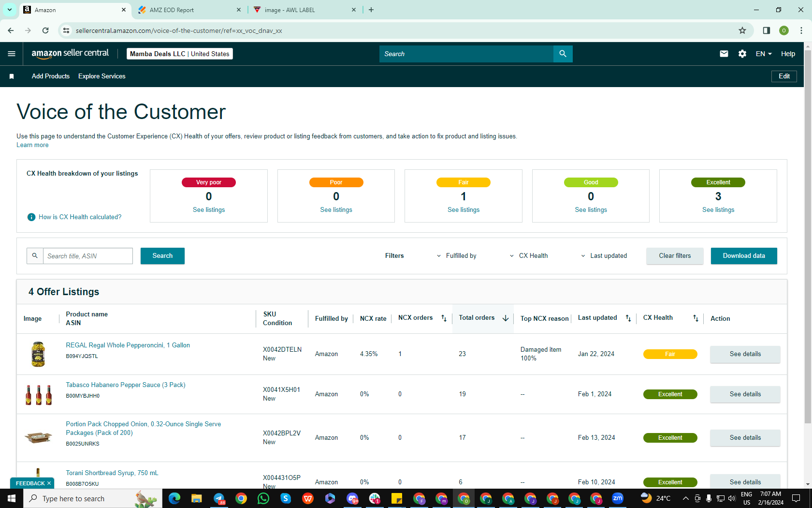Open the Mamba Deals LLC account switcher
Screen dimensions: 812x508
tap(180, 54)
